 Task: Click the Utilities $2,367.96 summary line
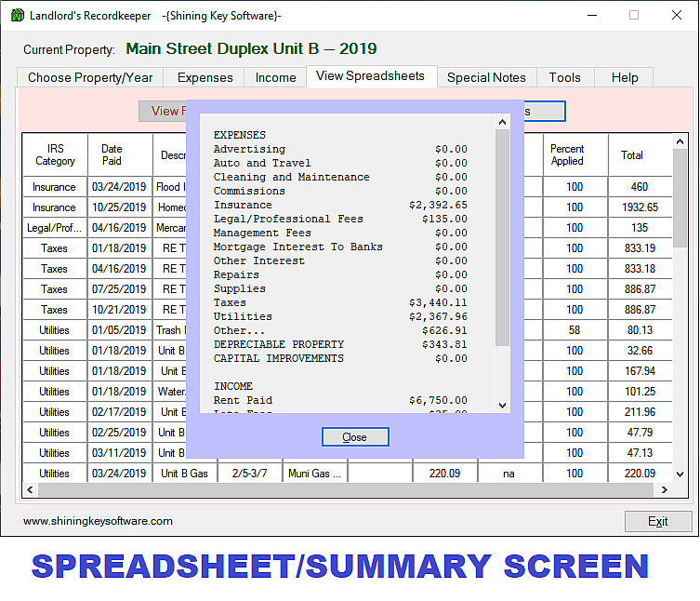(x=340, y=317)
